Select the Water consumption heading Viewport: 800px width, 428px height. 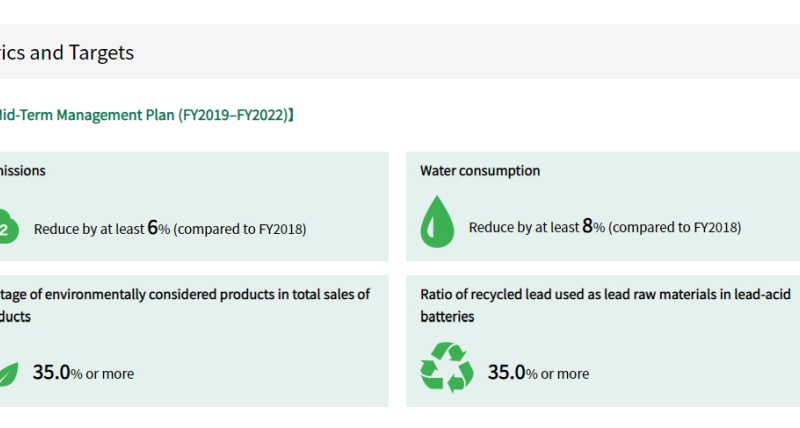coord(480,171)
